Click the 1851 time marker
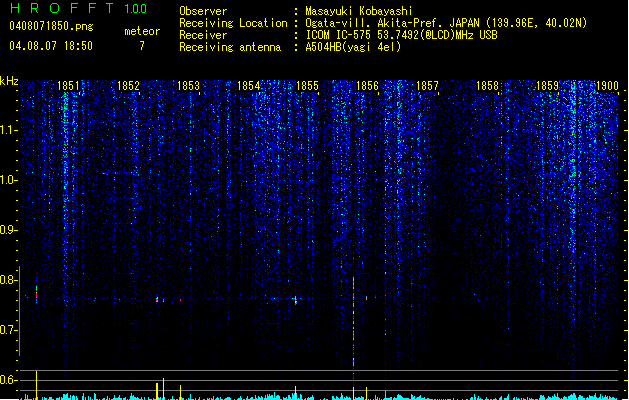This screenshot has height=400, width=629. [x=68, y=86]
